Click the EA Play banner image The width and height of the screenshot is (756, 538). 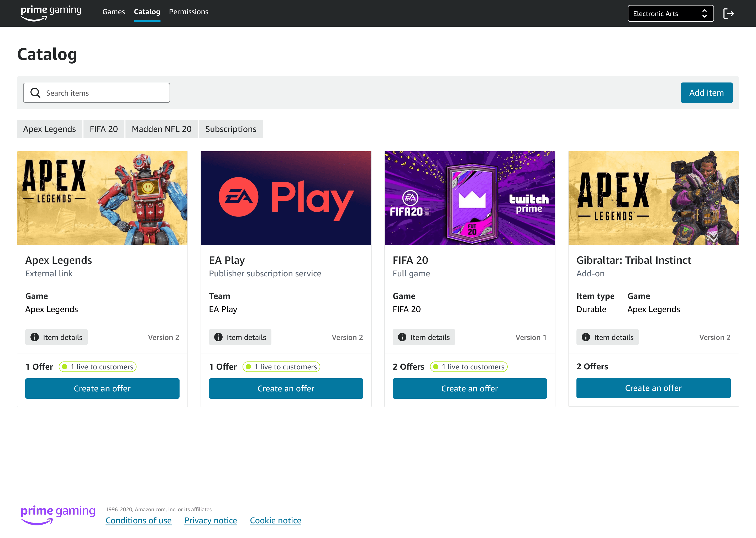(286, 198)
